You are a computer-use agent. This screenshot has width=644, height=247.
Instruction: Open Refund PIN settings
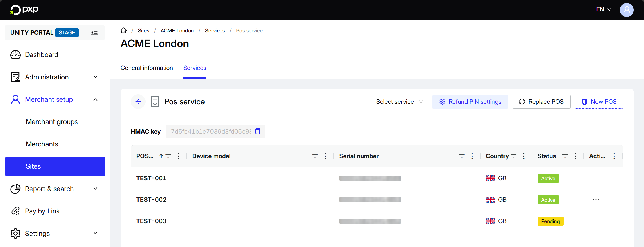coord(470,102)
